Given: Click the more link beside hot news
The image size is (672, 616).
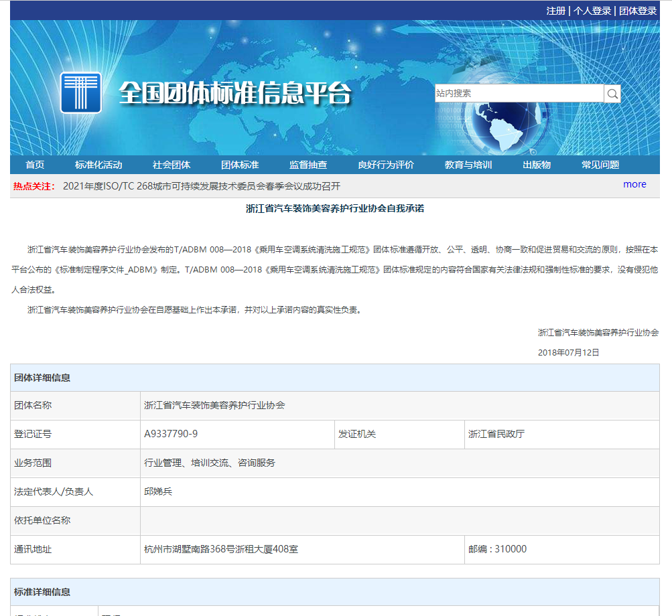Looking at the screenshot, I should (x=634, y=184).
